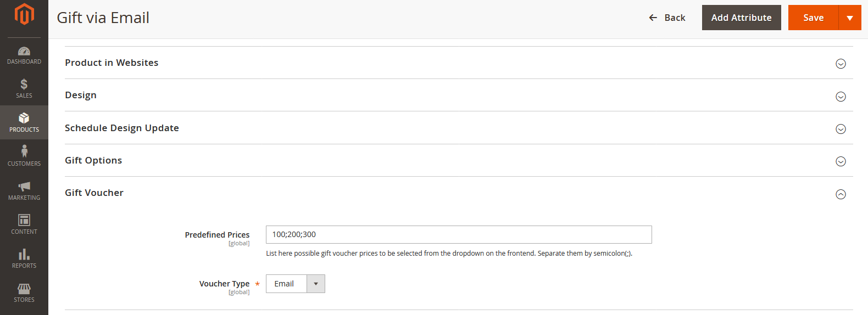This screenshot has height=315, width=868.
Task: Open the Save button dropdown arrow
Action: click(x=850, y=18)
